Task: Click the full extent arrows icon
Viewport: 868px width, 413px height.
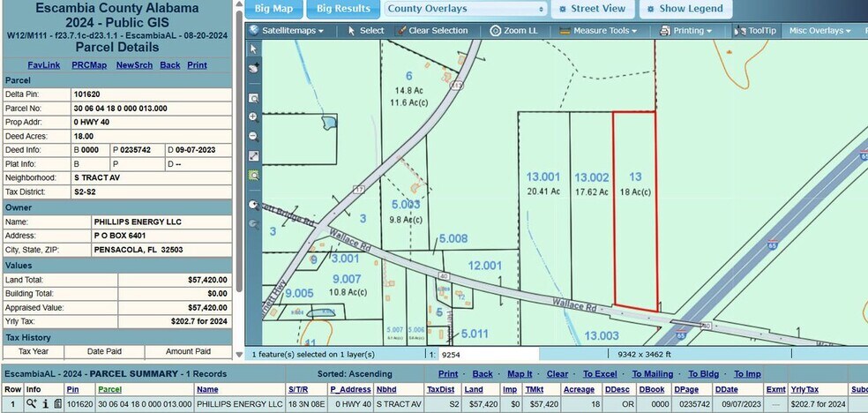Action: coord(253,156)
